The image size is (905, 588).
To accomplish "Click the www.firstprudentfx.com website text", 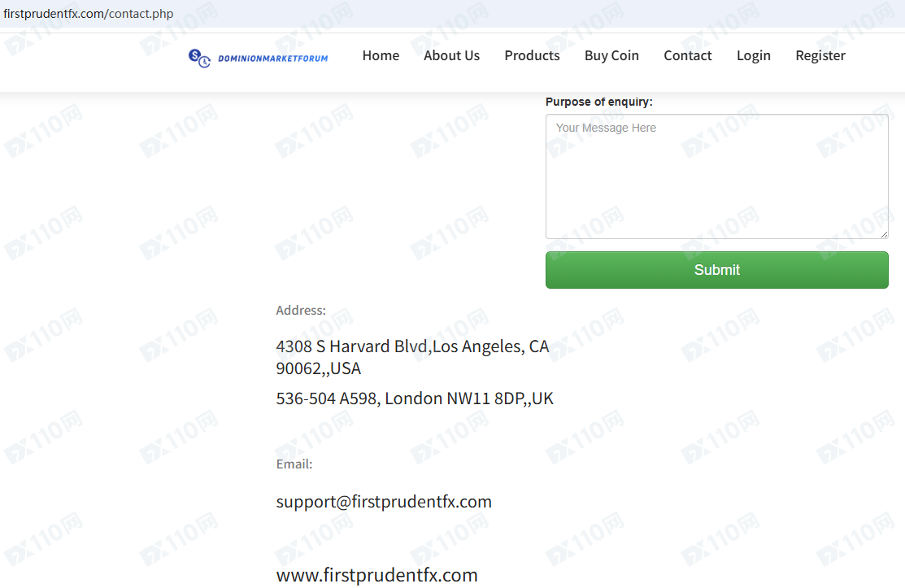I will pyautogui.click(x=377, y=575).
